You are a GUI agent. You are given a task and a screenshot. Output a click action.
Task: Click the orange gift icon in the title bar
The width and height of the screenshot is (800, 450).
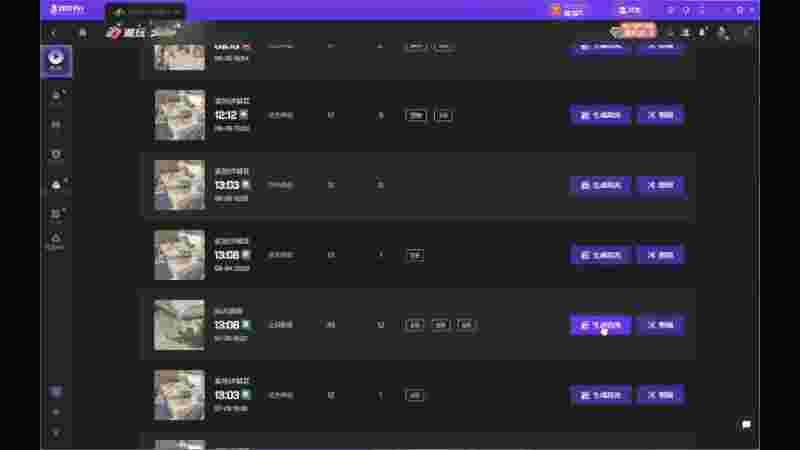click(556, 10)
